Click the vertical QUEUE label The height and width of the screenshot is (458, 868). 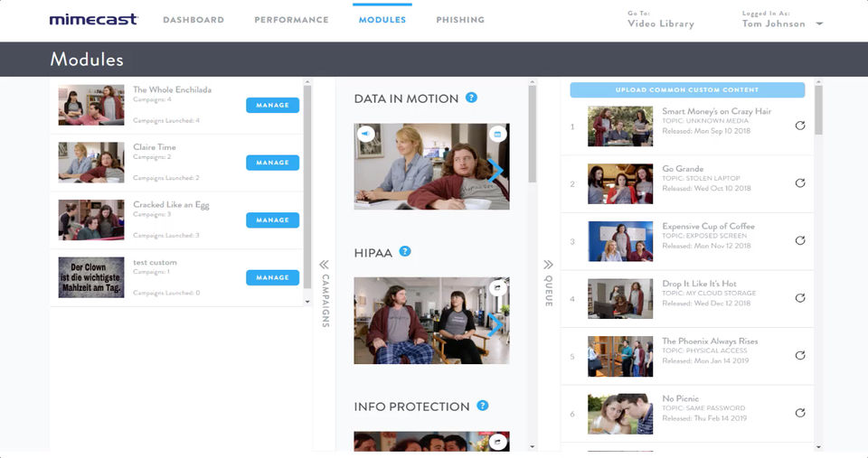click(549, 291)
